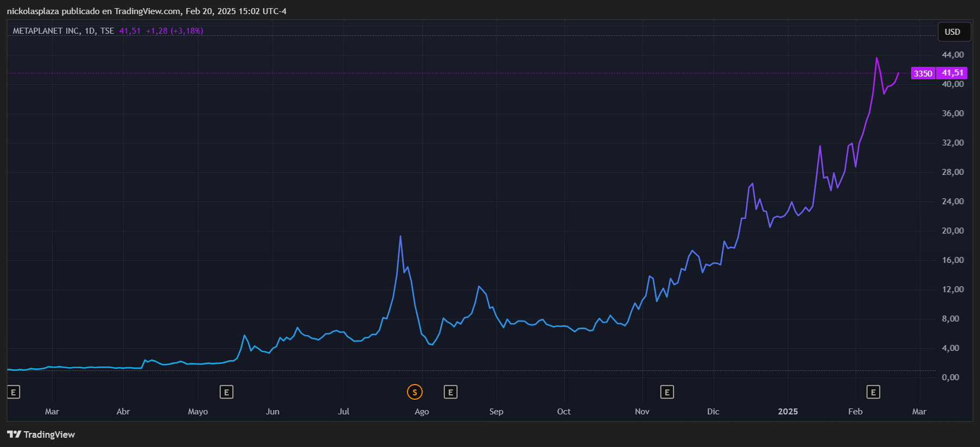Click the 24,00 price axis label
Viewport: 980px width, 447px height.
point(953,202)
